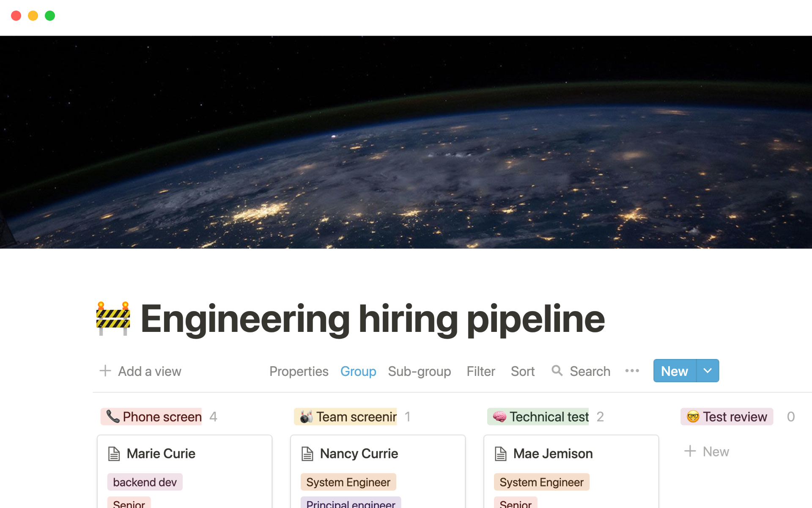Image resolution: width=812 pixels, height=508 pixels.
Task: Click the Earth cover image
Action: 406,142
